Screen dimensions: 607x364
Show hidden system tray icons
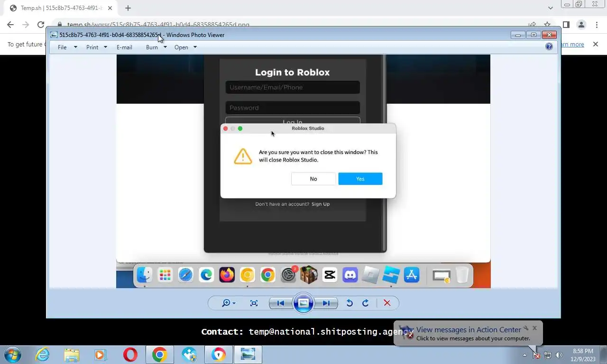[x=524, y=355]
